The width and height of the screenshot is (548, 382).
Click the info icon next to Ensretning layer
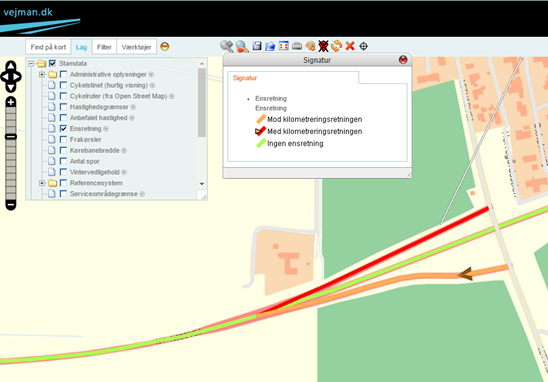click(x=106, y=129)
